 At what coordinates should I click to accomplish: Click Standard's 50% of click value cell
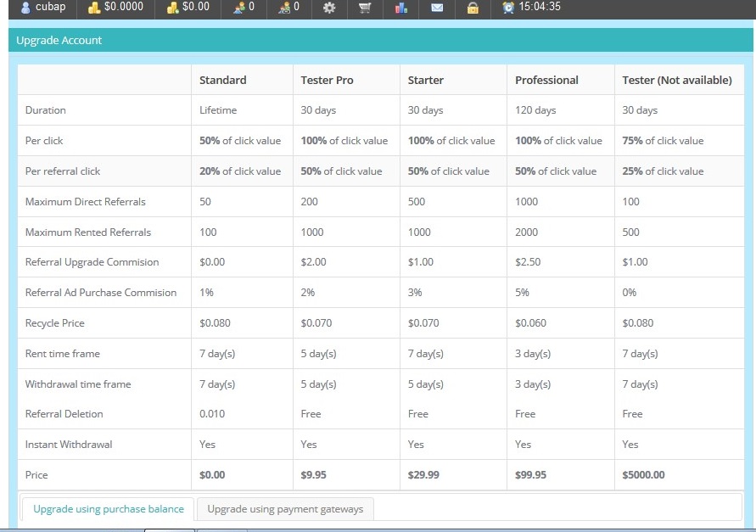click(240, 140)
